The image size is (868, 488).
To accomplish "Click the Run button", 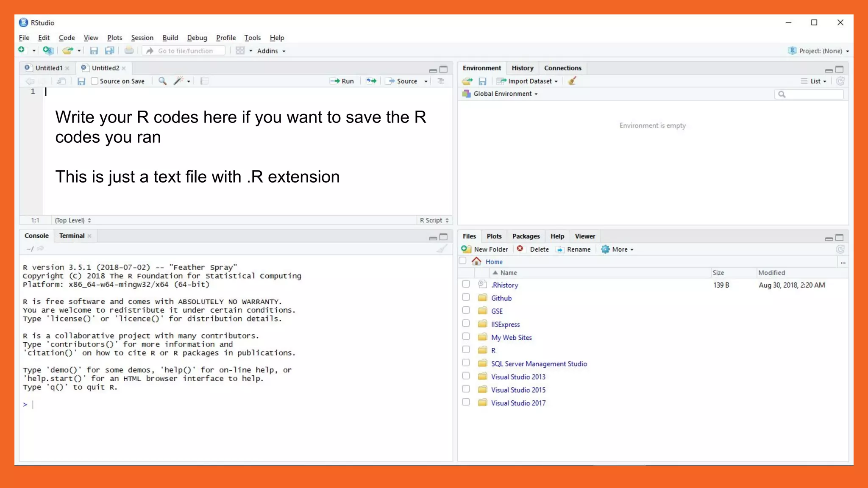I will pos(343,81).
